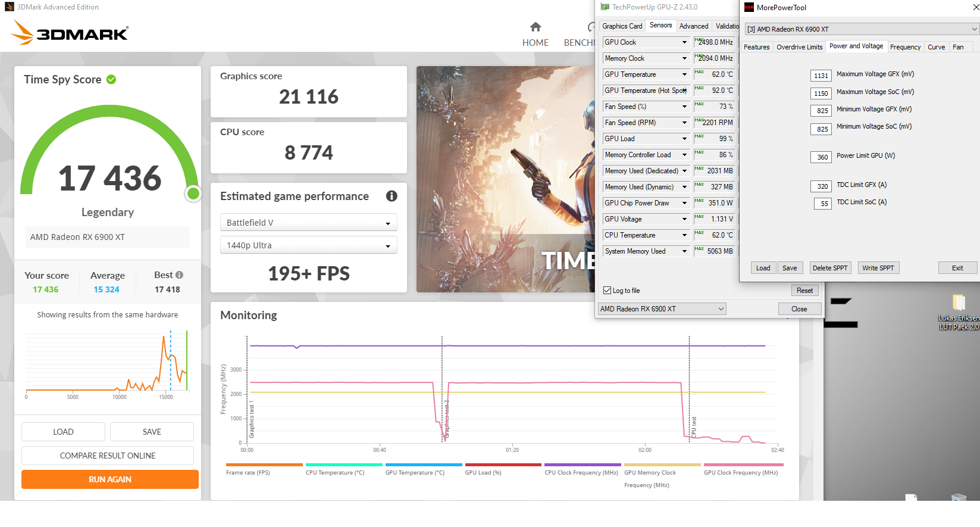980x527 pixels.
Task: Click the Reset button in GPU-Z
Action: [x=804, y=291]
